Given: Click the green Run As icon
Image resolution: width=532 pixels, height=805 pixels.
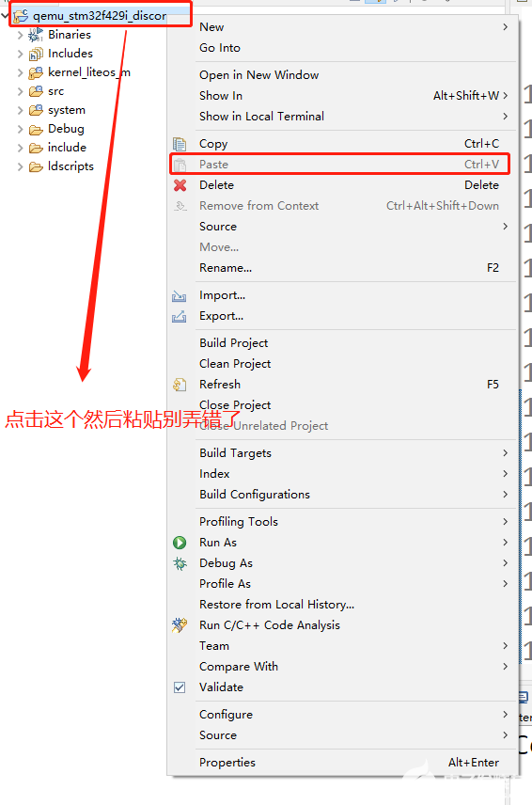Looking at the screenshot, I should pyautogui.click(x=180, y=543).
